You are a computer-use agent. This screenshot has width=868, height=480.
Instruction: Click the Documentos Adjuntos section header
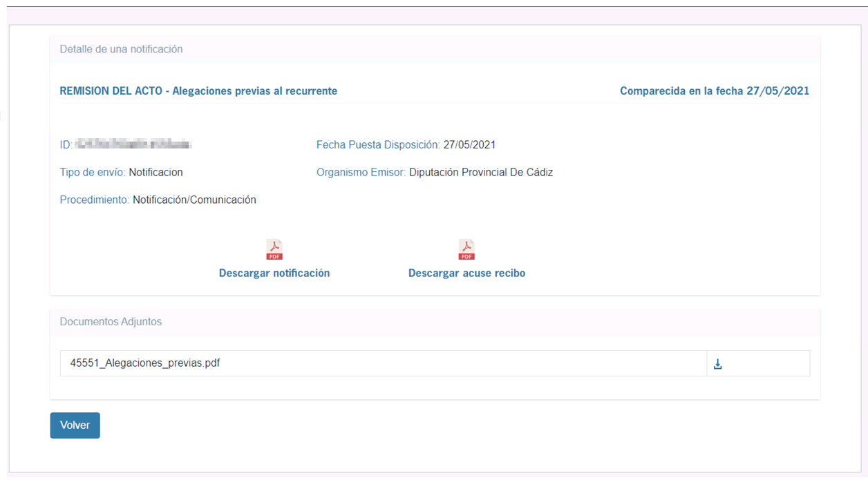111,322
